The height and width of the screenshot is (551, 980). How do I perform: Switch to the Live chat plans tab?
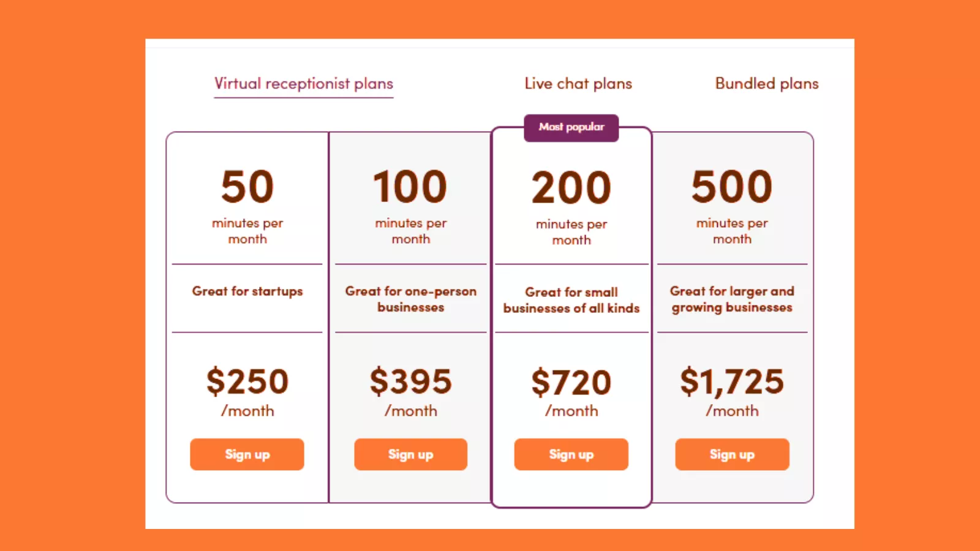(x=578, y=84)
